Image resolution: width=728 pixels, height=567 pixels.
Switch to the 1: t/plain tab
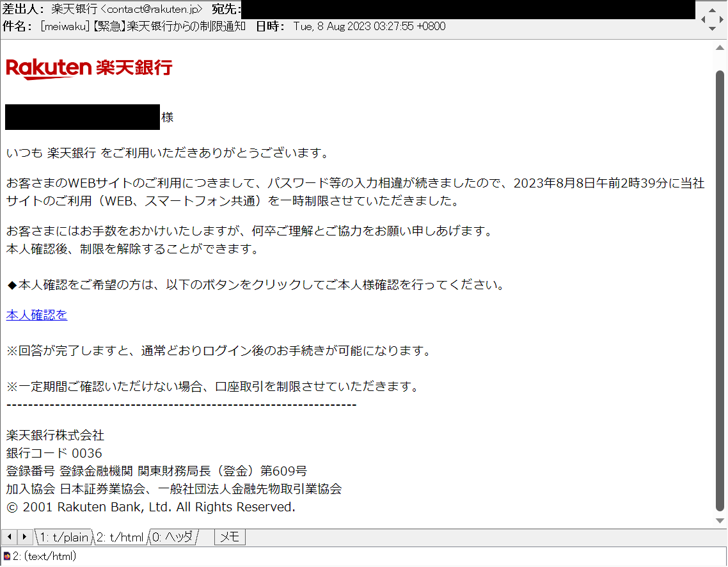click(x=63, y=538)
